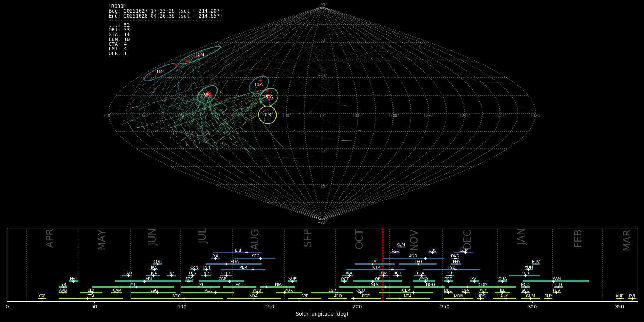Image resolution: width=644 pixels, height=322 pixels.
Task: Select the ETA shower label in timeline
Action: pyautogui.click(x=91, y=296)
